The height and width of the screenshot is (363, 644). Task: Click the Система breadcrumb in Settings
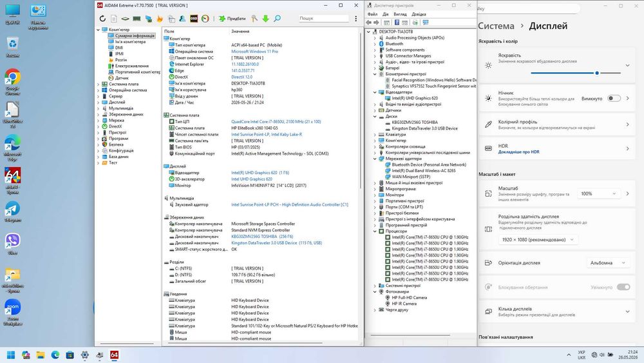[496, 26]
